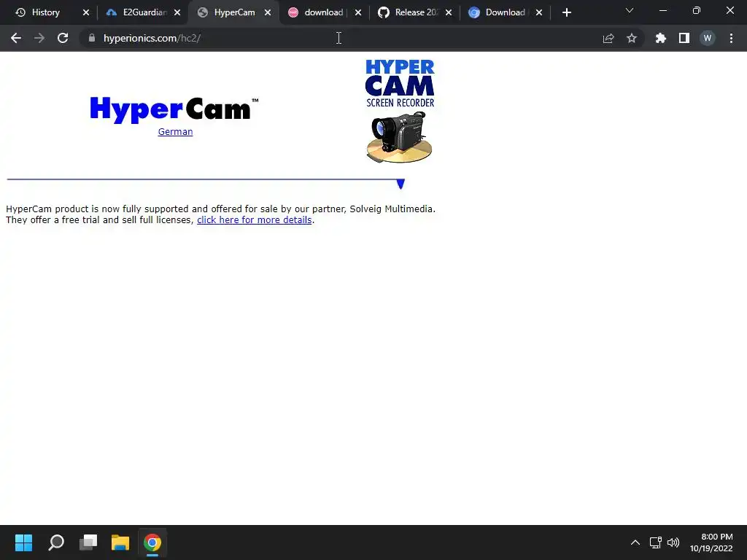Toggle the browser side panel
747x560 pixels.
[x=684, y=38]
